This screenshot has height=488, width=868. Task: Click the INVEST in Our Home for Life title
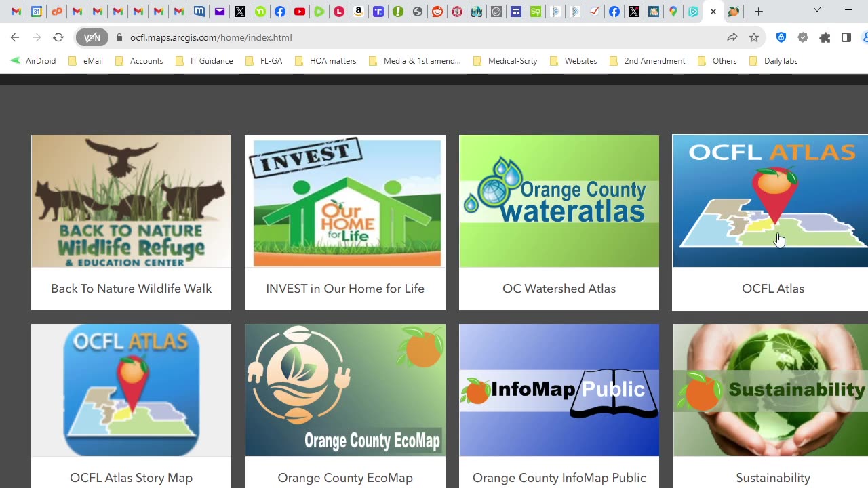[x=345, y=289]
